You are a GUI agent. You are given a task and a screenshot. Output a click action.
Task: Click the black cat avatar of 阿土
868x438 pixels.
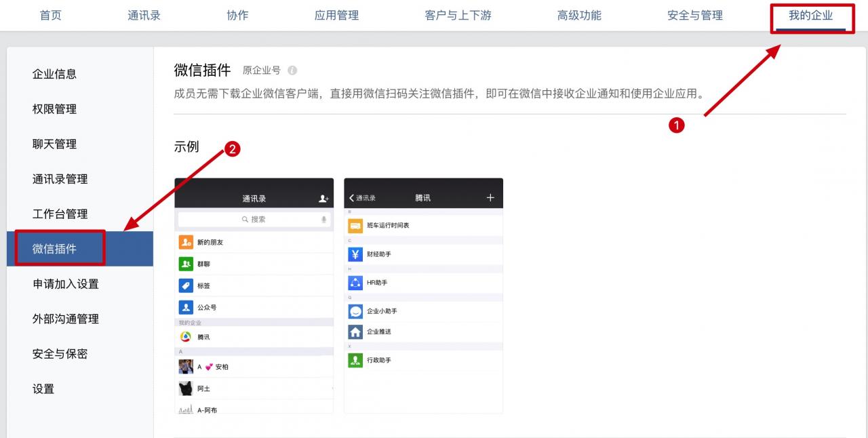pos(186,389)
